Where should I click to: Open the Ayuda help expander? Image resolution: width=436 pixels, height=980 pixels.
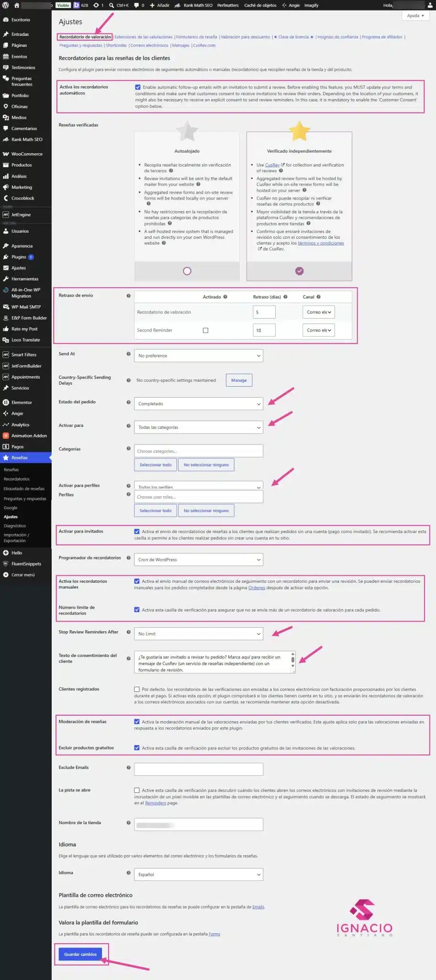(415, 16)
